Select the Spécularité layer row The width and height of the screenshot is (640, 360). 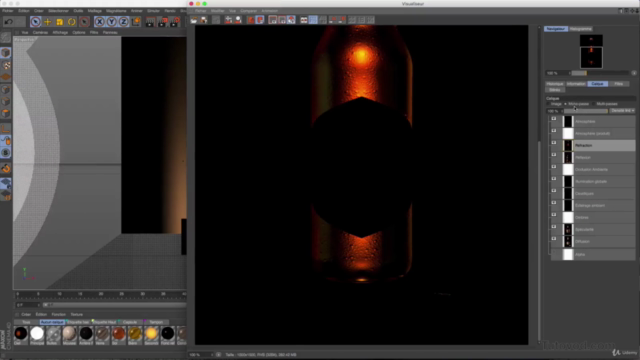tap(593, 229)
